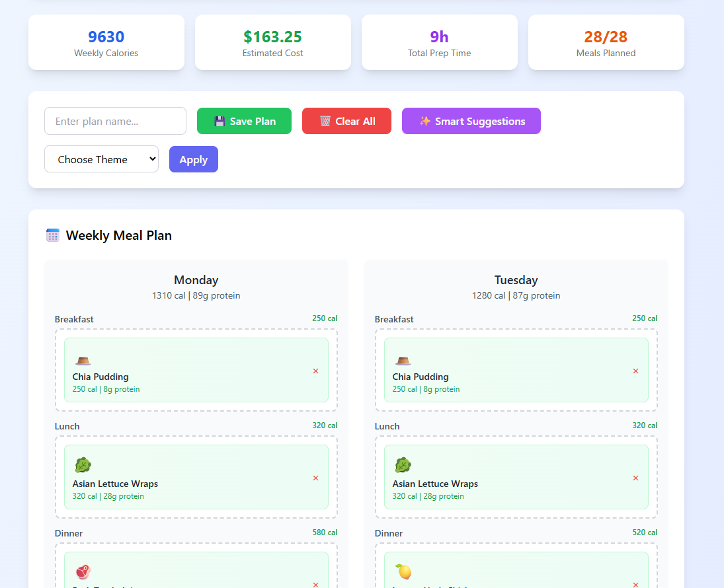Click the lemon icon in Tuesday's dinner
This screenshot has width=724, height=588.
(x=403, y=572)
